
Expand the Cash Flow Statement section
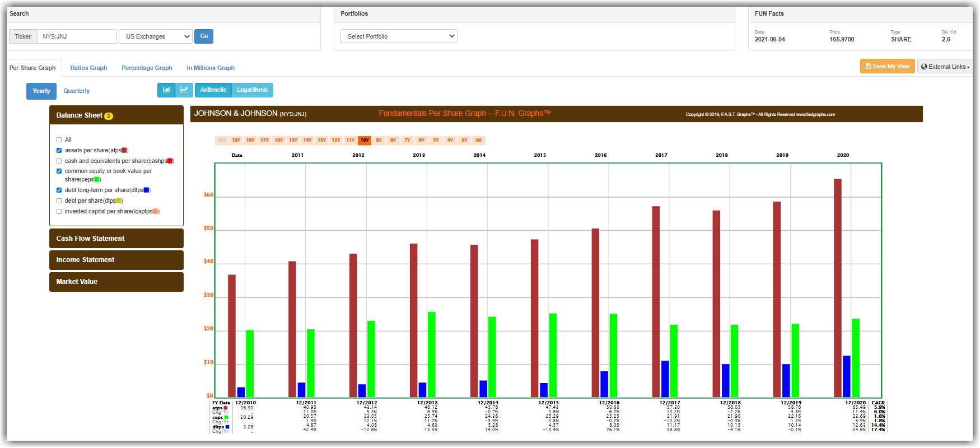point(116,239)
